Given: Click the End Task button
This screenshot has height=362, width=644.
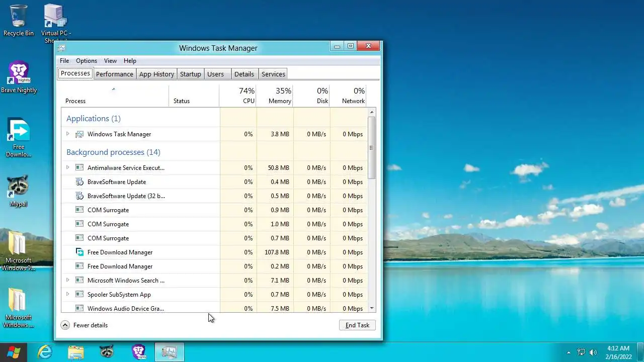Looking at the screenshot, I should point(357,325).
